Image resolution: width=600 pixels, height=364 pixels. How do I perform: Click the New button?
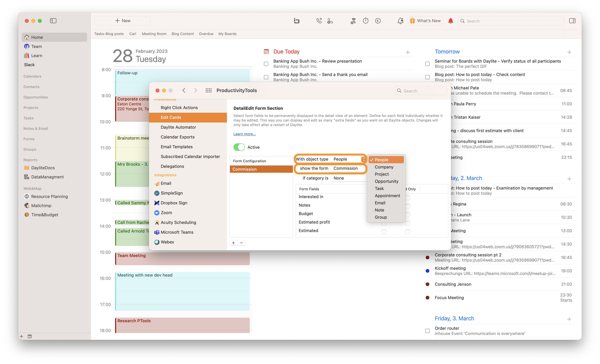122,21
